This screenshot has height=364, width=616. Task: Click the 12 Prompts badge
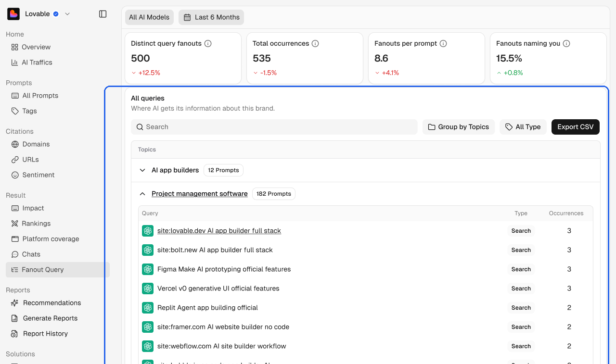pyautogui.click(x=223, y=170)
